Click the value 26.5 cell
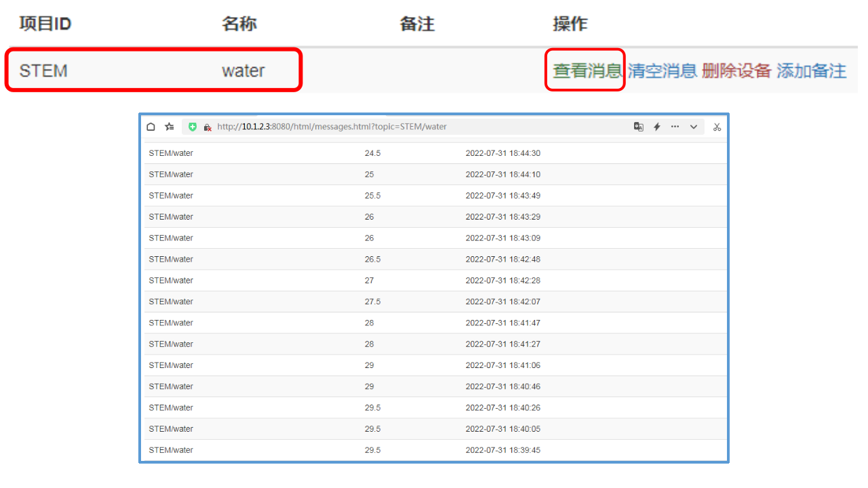Viewport: 868px width, 488px height. click(x=372, y=260)
